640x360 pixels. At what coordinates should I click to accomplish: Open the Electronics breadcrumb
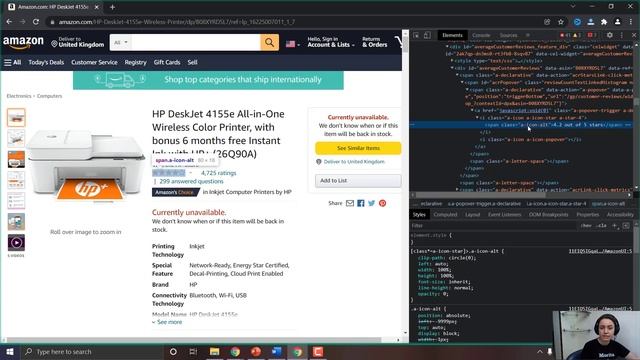[19, 96]
